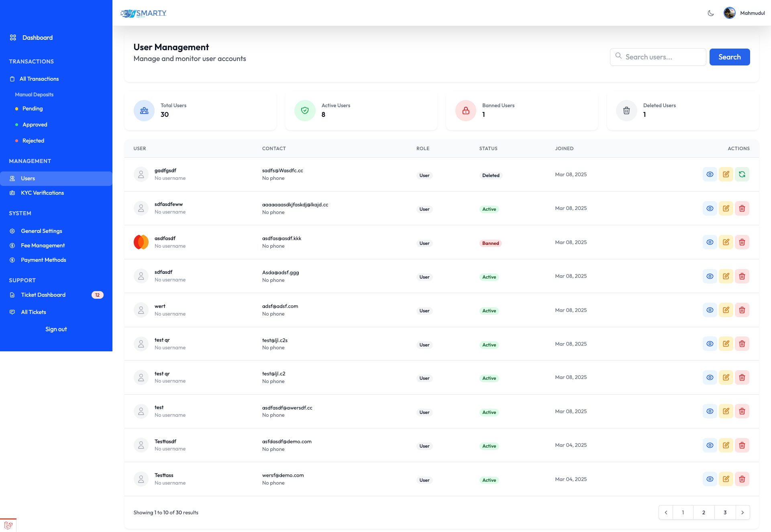Image resolution: width=771 pixels, height=532 pixels.
Task: Open the edit icon for user asdfasdf
Action: point(726,242)
